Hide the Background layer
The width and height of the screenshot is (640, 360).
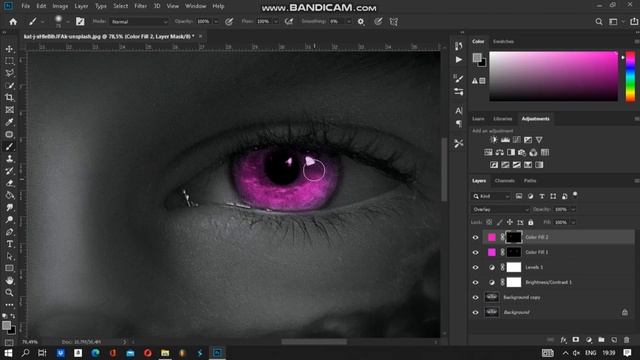tap(475, 313)
